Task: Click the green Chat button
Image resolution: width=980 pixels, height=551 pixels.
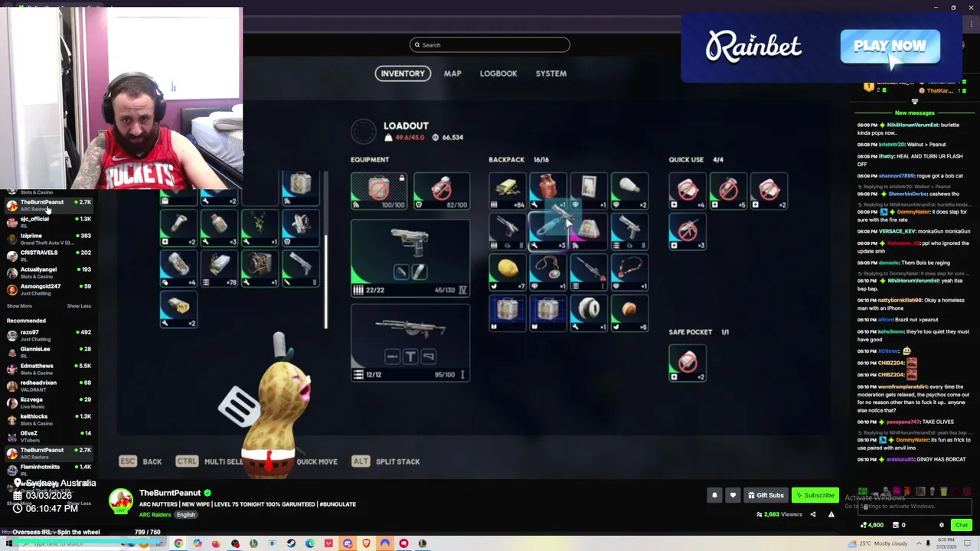Action: pos(962,525)
